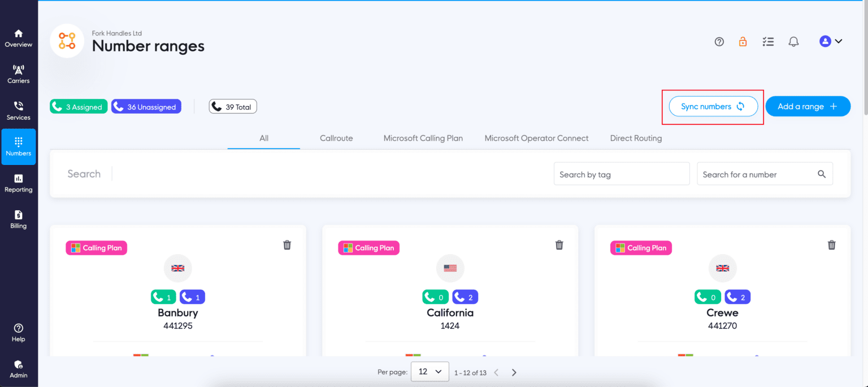Open the Carriers page from sidebar
This screenshot has width=868, height=387.
click(19, 74)
